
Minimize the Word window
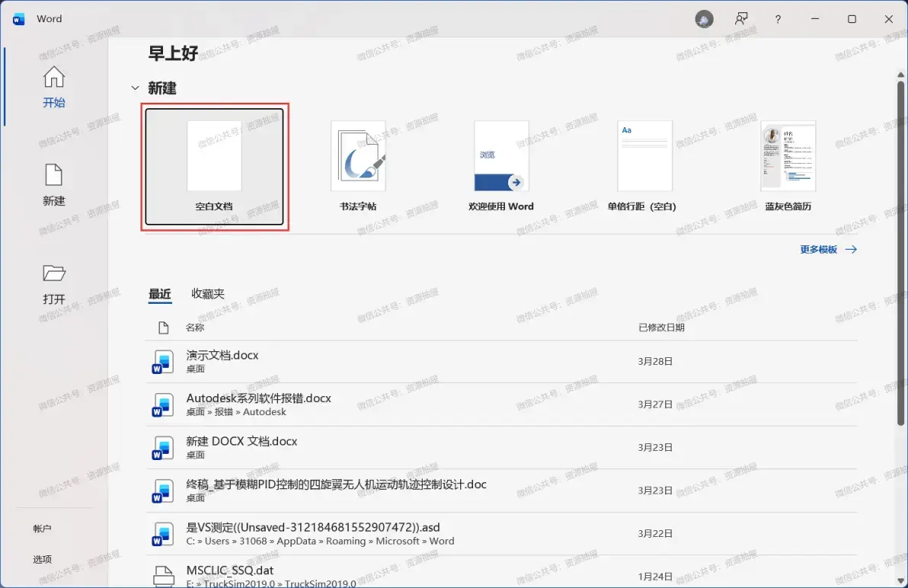click(x=815, y=19)
